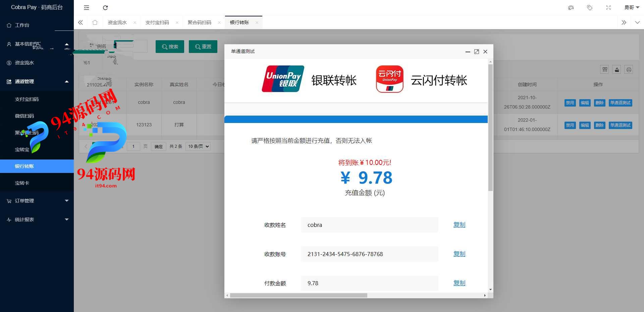The width and height of the screenshot is (644, 312).
Task: Open the column filter grid icon
Action: click(x=605, y=69)
